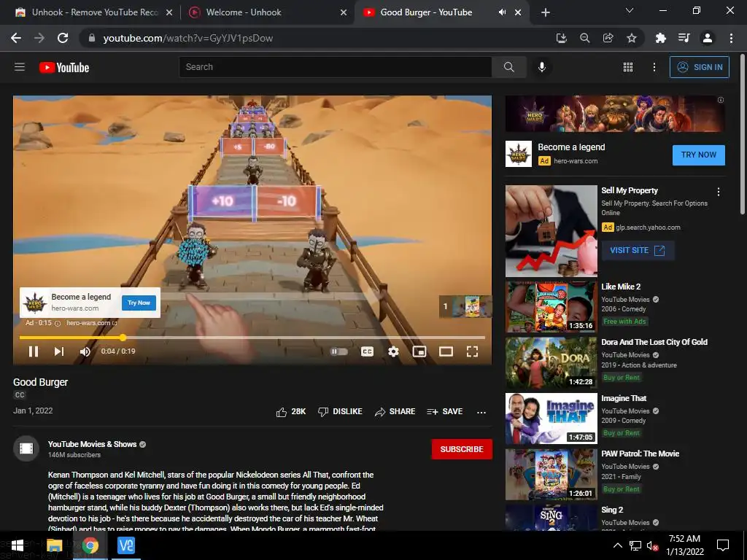Open Windows Start menu

[x=18, y=545]
